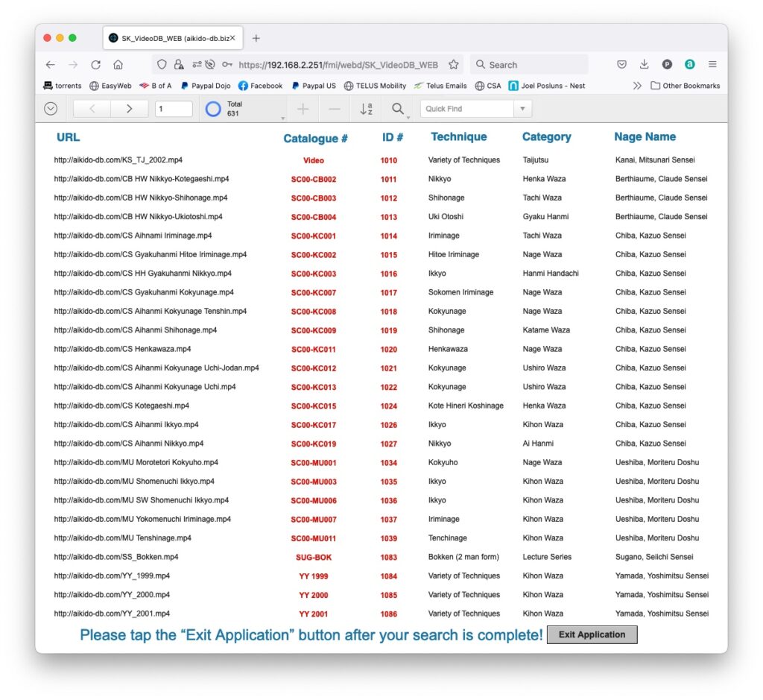Sort records with the a-z sort icon

click(x=366, y=109)
